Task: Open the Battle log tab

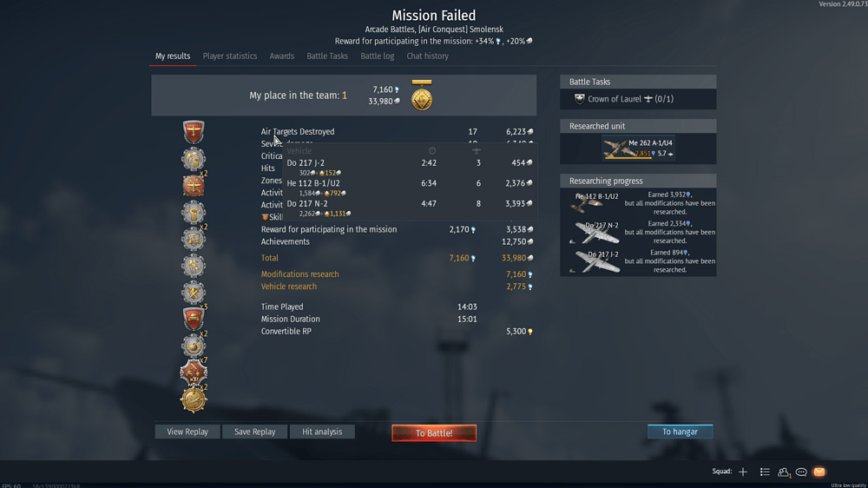Action: click(377, 56)
